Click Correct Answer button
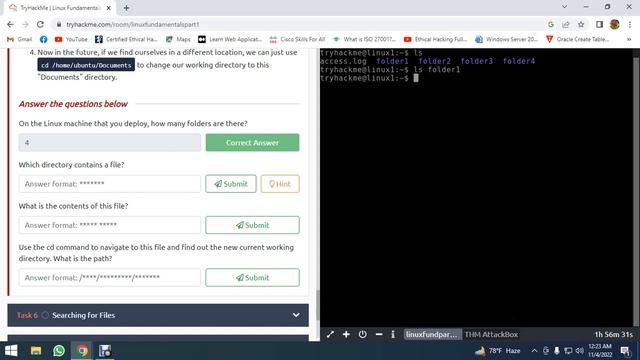 click(x=252, y=142)
